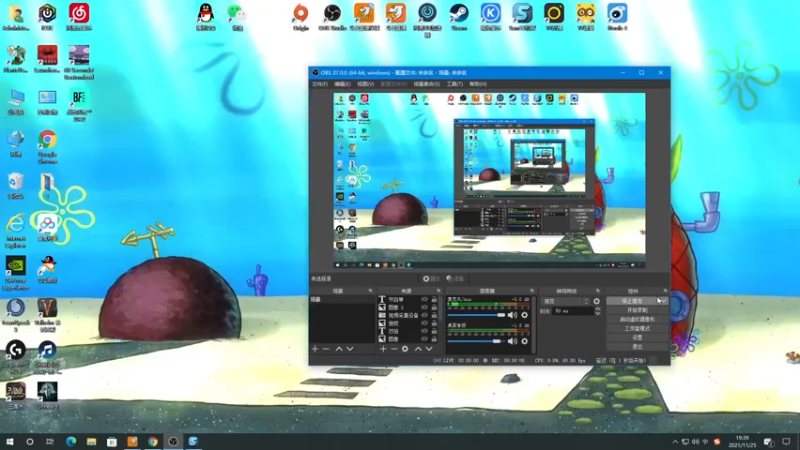Remove selected scene with minus icon
Viewport: 800px width, 450px height.
(326, 349)
